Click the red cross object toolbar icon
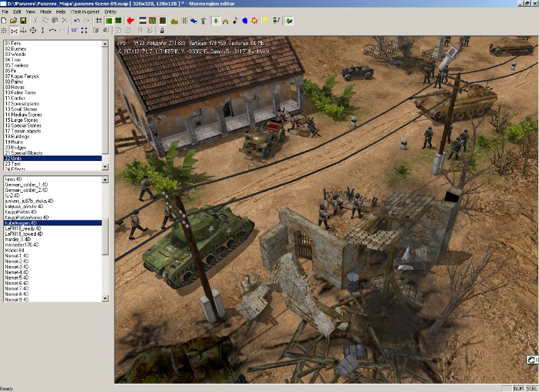Image resolution: width=539 pixels, height=392 pixels. click(129, 22)
